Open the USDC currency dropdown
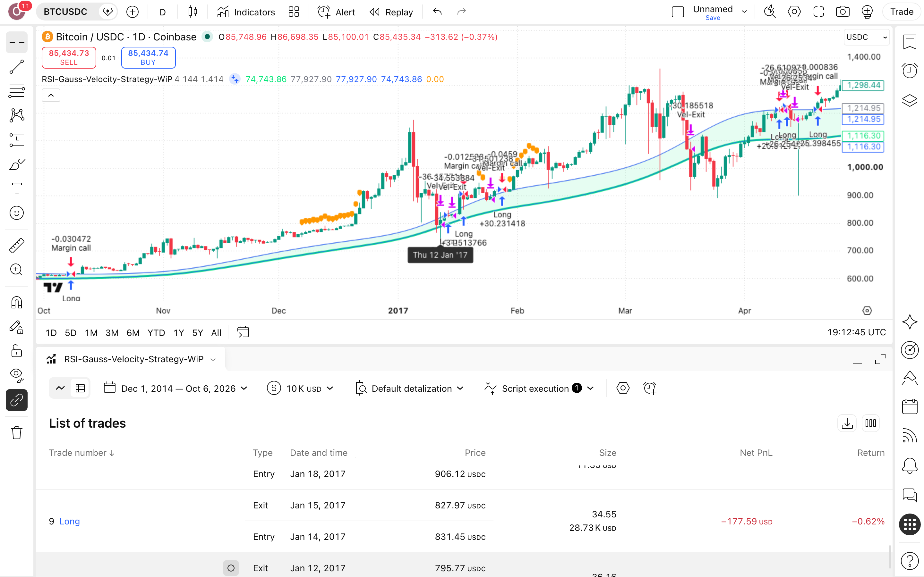This screenshot has width=924, height=577. point(866,37)
